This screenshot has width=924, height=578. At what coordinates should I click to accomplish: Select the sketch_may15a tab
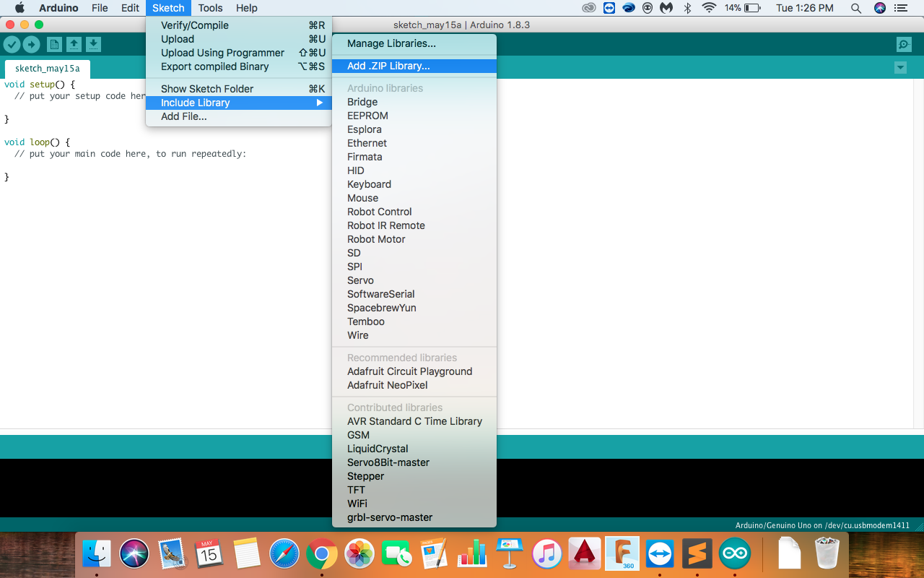tap(47, 69)
